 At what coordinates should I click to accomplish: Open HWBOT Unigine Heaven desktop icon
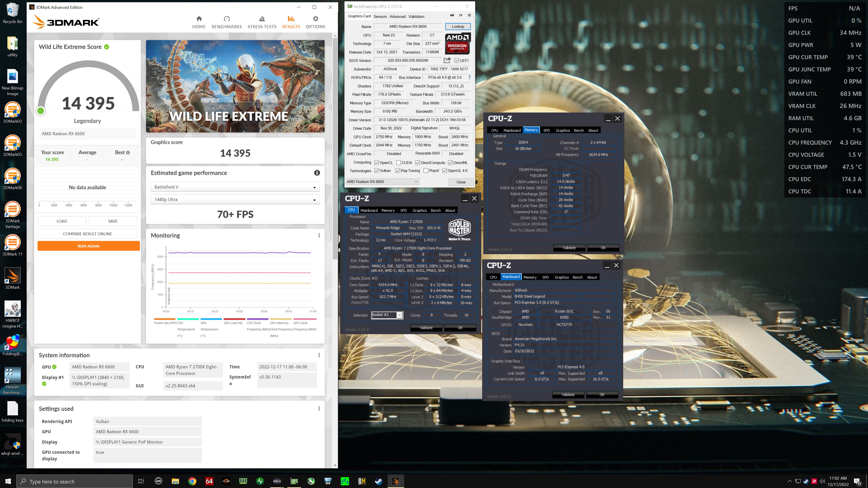click(12, 314)
